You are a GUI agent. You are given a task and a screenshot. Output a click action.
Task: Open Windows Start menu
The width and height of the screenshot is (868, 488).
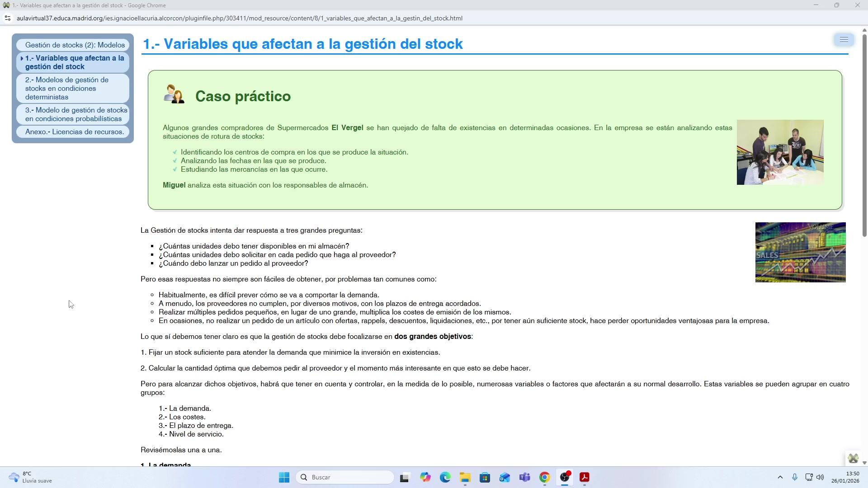(x=284, y=477)
